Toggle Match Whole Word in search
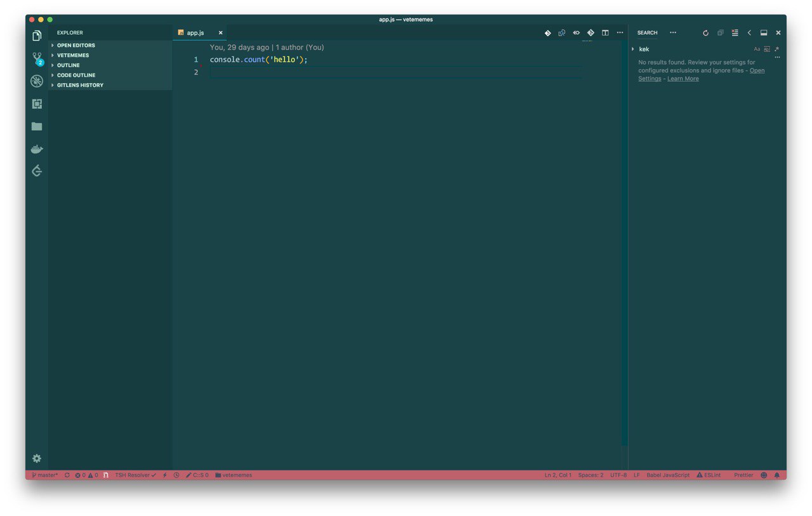 click(x=766, y=49)
